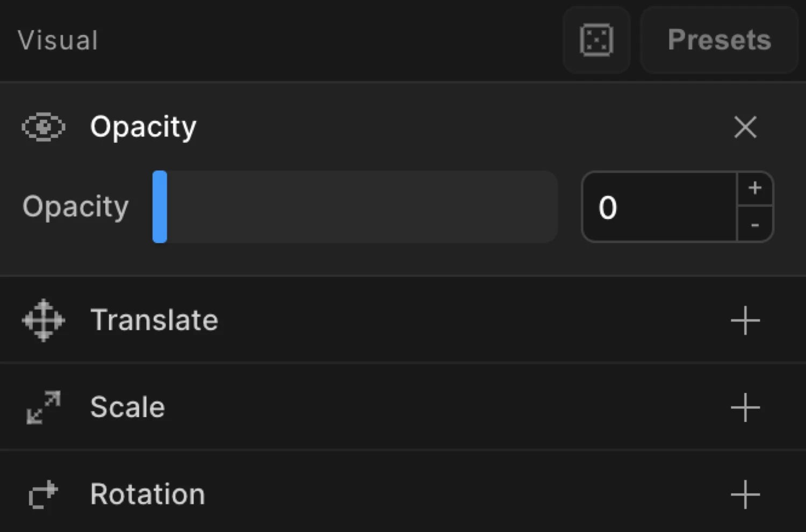Click the Scale diagonal arrows icon
The width and height of the screenshot is (806, 532).
43,408
